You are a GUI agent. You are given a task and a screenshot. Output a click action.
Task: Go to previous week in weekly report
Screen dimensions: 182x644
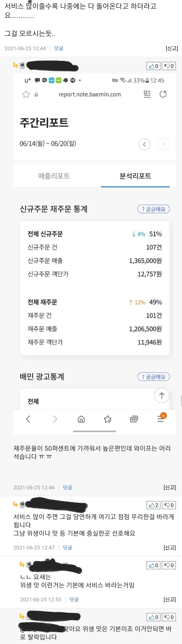click(145, 144)
